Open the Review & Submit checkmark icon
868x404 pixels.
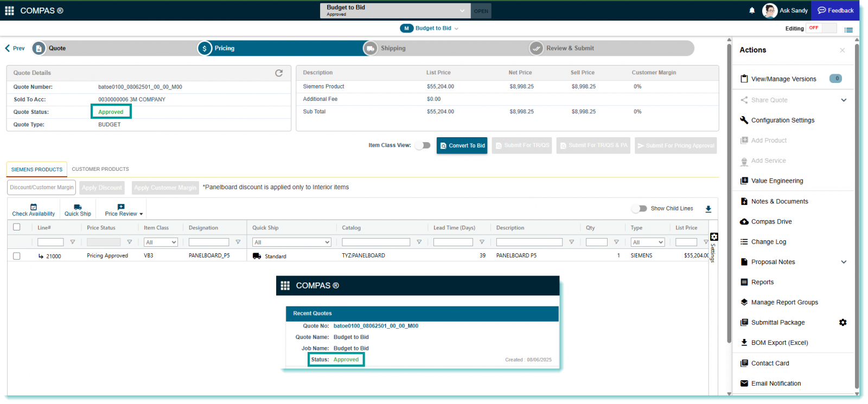pos(536,48)
